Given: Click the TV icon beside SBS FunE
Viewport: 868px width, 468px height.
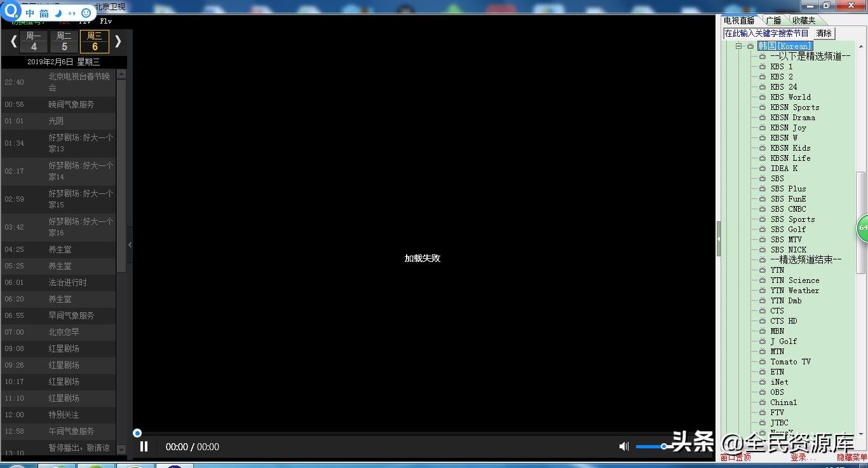Looking at the screenshot, I should pos(763,199).
